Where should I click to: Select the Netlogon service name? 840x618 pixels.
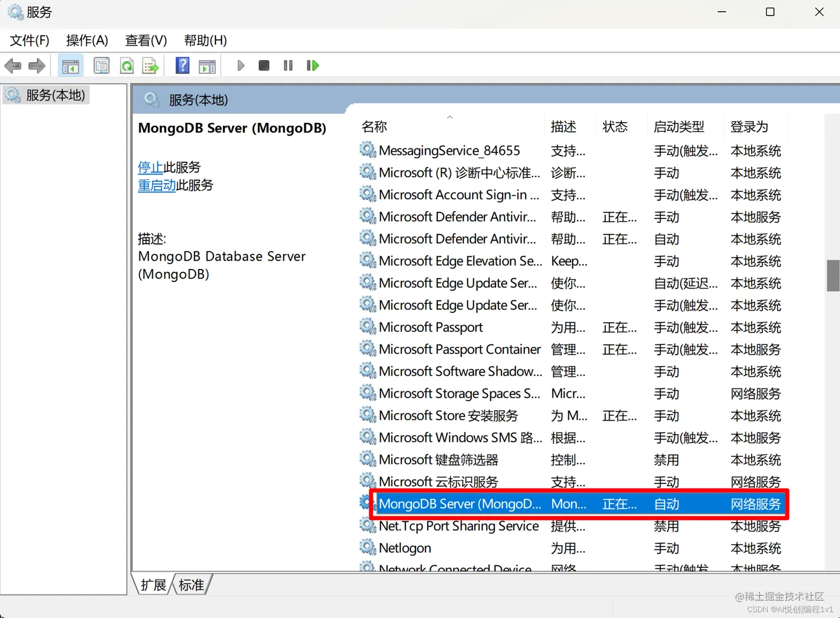[x=405, y=548]
